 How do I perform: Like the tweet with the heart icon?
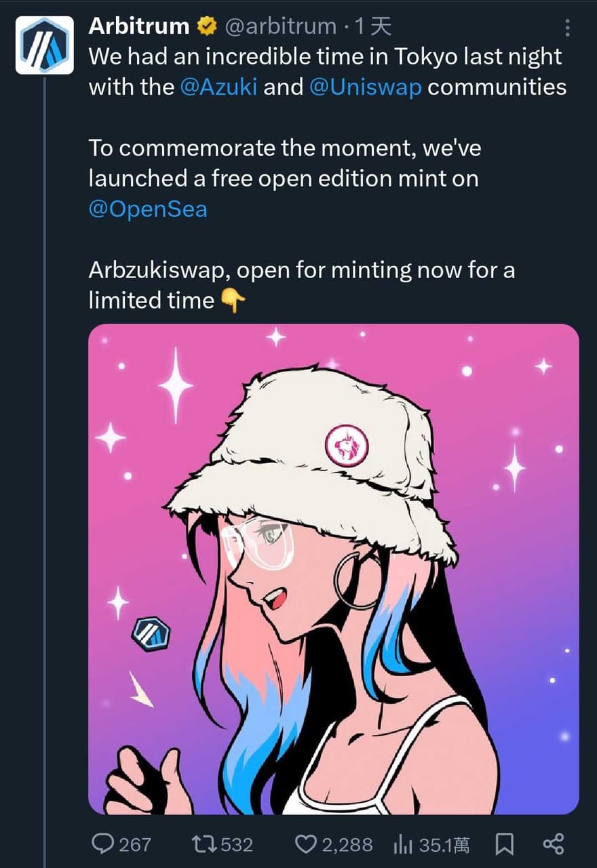(x=306, y=844)
